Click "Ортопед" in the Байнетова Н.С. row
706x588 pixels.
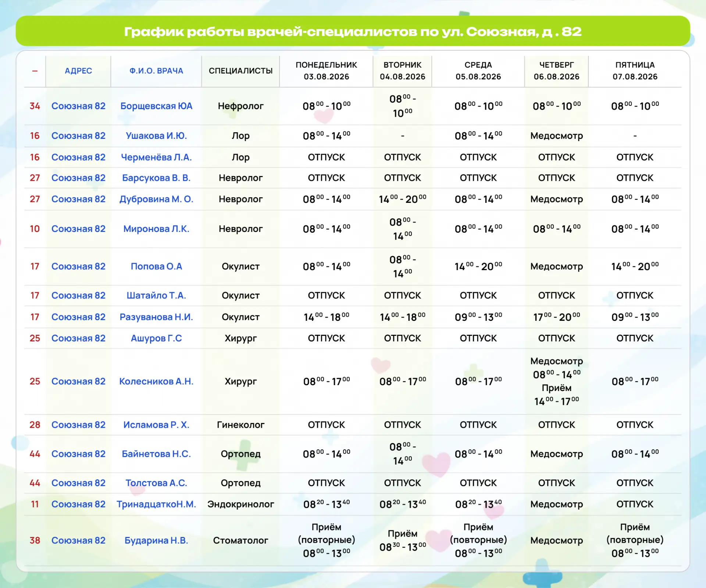tap(241, 454)
